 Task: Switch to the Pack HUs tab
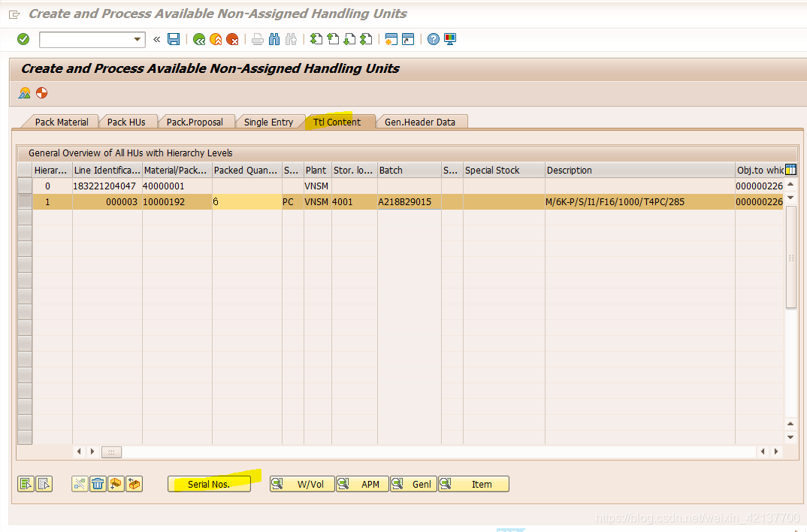[x=126, y=122]
